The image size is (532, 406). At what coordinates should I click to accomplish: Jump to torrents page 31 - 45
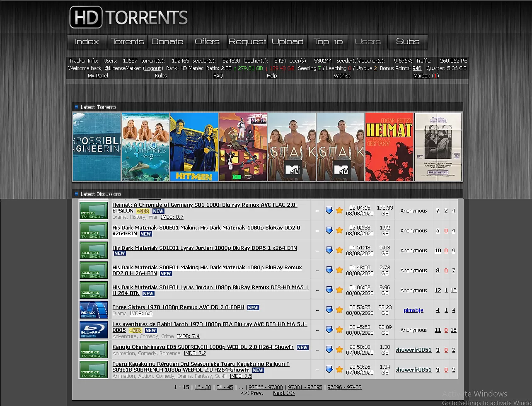(225, 387)
